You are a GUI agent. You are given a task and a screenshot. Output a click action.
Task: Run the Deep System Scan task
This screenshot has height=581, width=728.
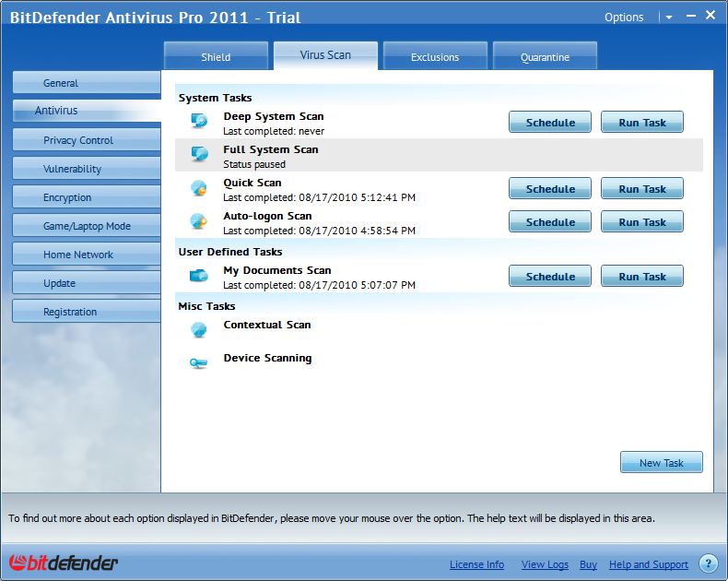(x=642, y=123)
